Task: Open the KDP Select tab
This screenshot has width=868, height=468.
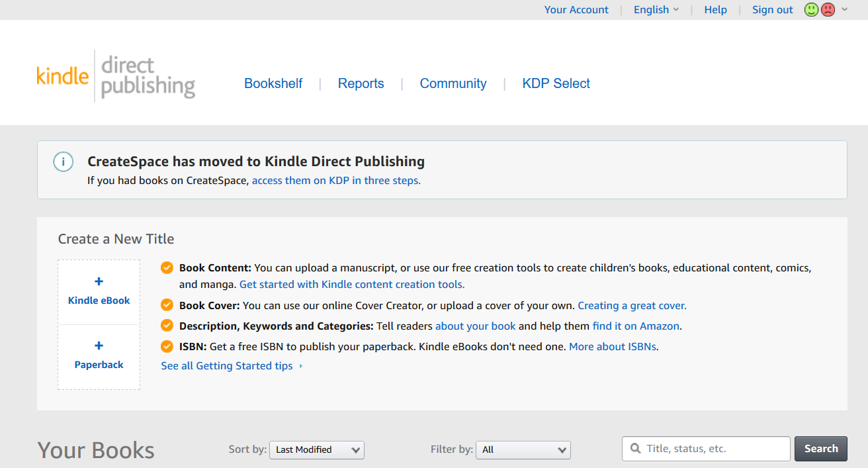Action: tap(556, 84)
